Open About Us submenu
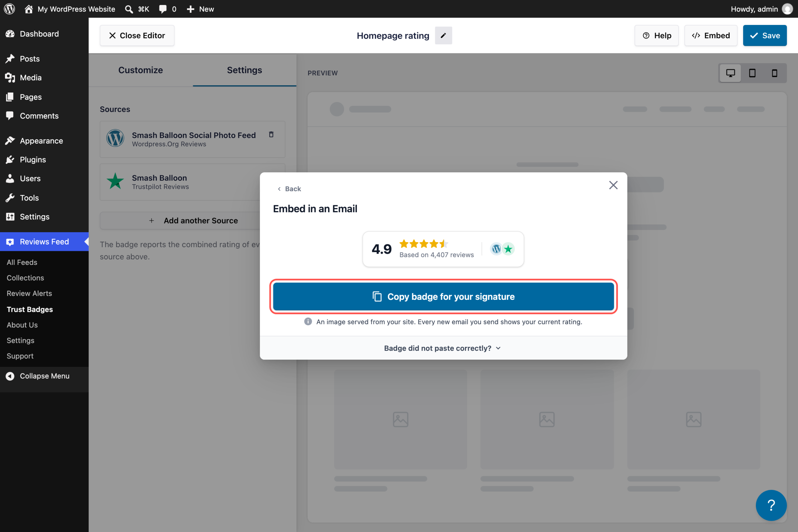Image resolution: width=798 pixels, height=532 pixels. 22,325
